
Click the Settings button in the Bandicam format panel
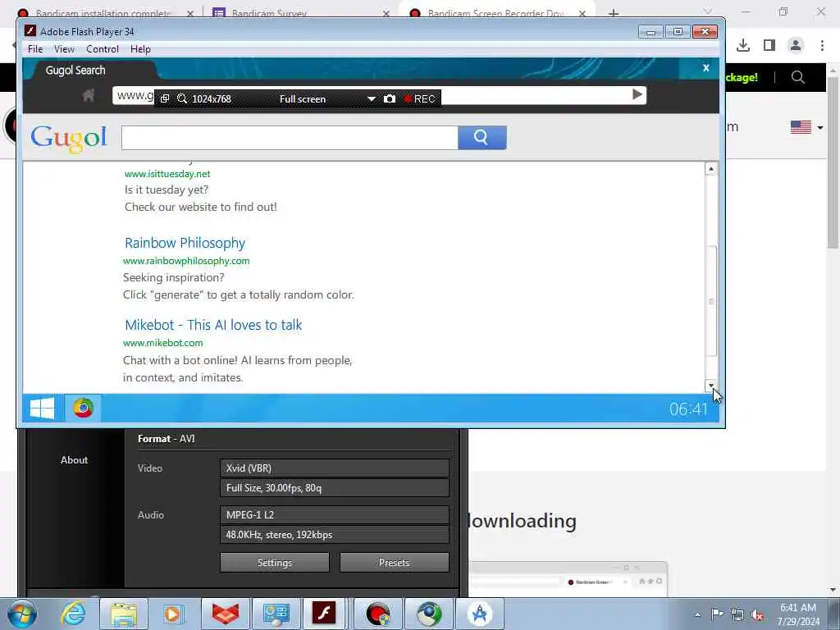pos(274,563)
